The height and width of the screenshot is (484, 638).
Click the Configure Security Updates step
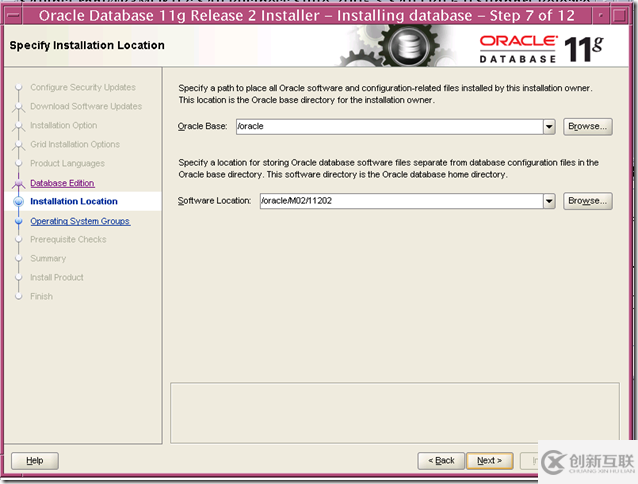click(83, 87)
